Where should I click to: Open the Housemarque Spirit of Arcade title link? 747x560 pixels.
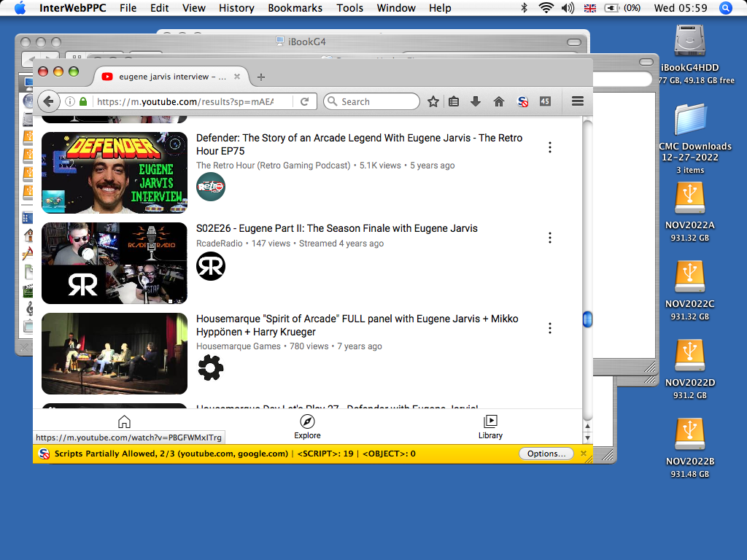tap(357, 325)
